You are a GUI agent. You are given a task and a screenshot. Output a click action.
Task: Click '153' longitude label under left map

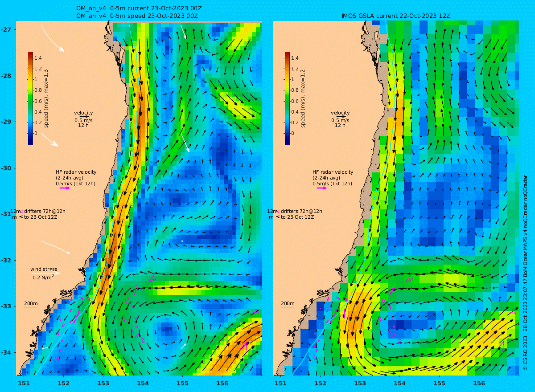coord(103,383)
